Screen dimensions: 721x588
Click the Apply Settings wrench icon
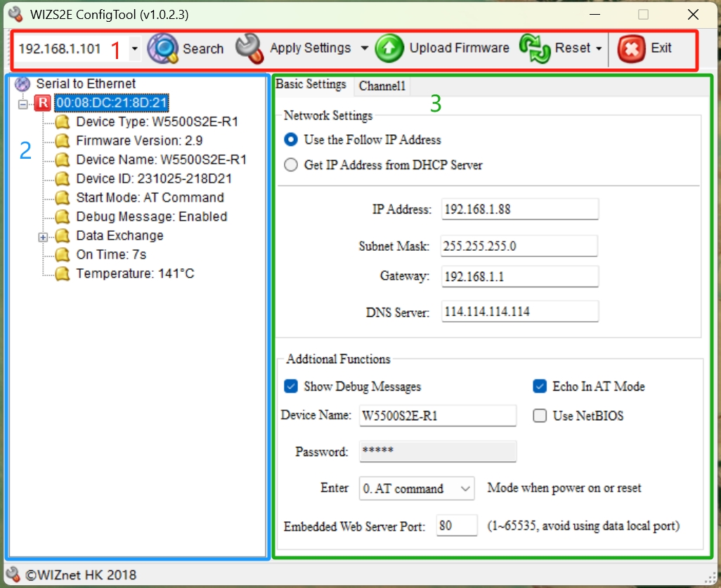point(249,48)
